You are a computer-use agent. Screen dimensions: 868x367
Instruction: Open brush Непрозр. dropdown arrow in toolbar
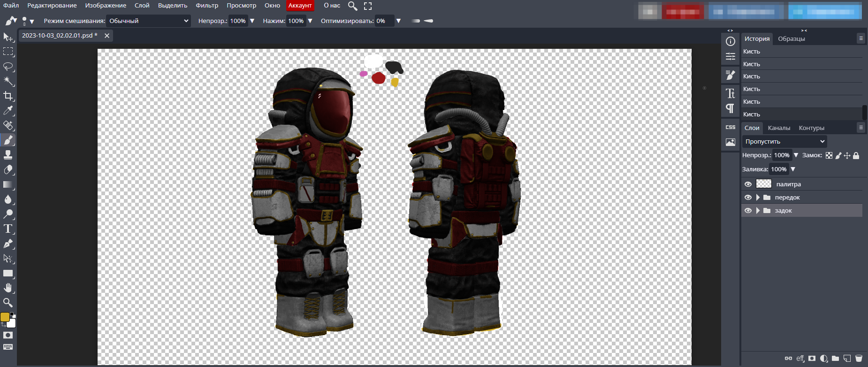coord(252,21)
